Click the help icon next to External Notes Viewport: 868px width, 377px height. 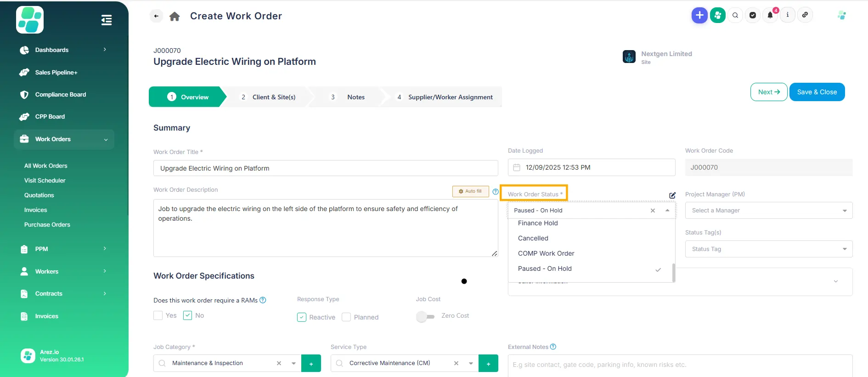553,347
